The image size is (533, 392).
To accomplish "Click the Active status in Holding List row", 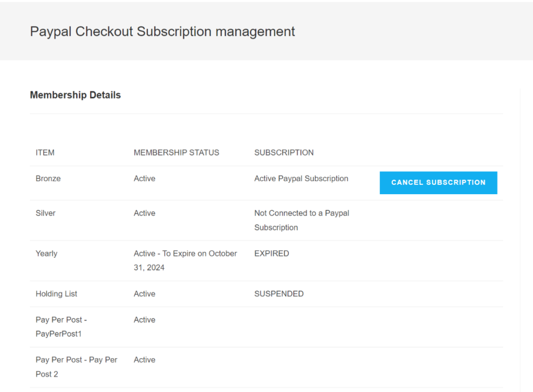I will tap(144, 294).
